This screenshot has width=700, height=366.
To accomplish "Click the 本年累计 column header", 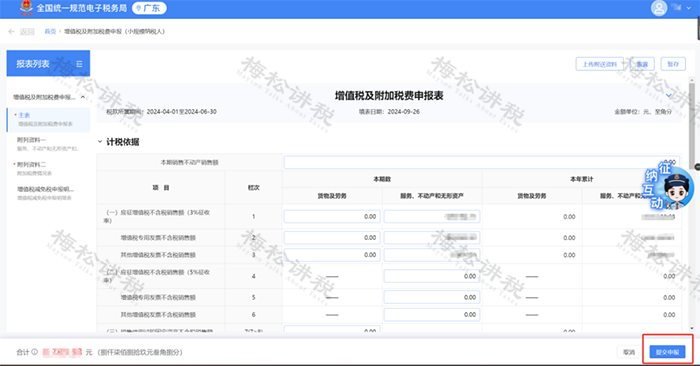I will pyautogui.click(x=582, y=179).
